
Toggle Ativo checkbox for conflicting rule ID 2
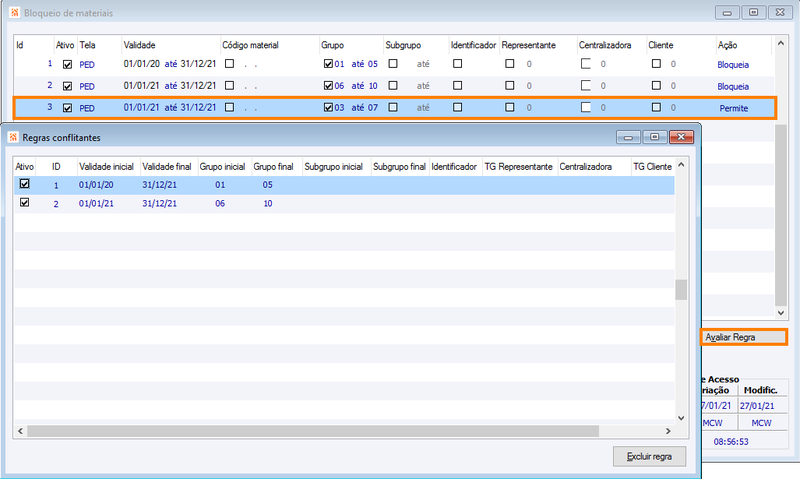[x=24, y=203]
